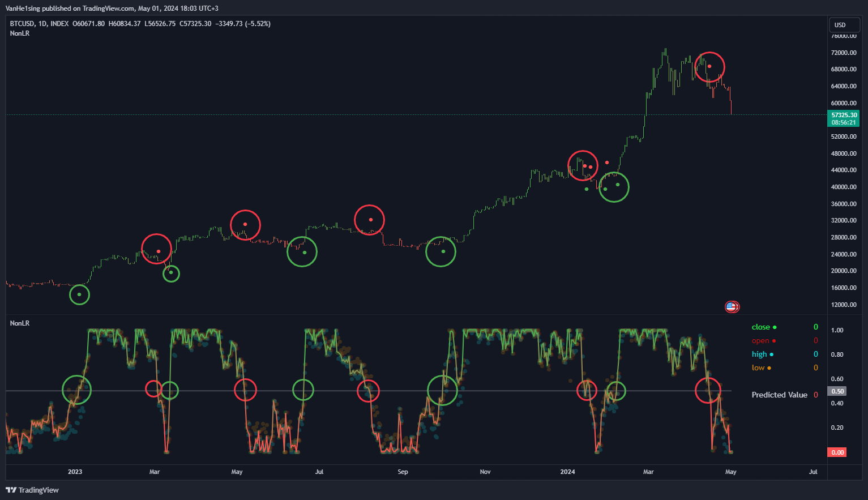This screenshot has height=500, width=868.
Task: Click the 64000.00 price axis label
Action: 844,86
